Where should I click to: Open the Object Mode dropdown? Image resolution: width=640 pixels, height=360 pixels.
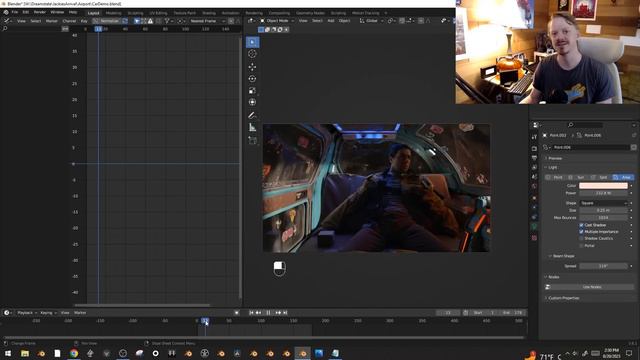[277, 20]
